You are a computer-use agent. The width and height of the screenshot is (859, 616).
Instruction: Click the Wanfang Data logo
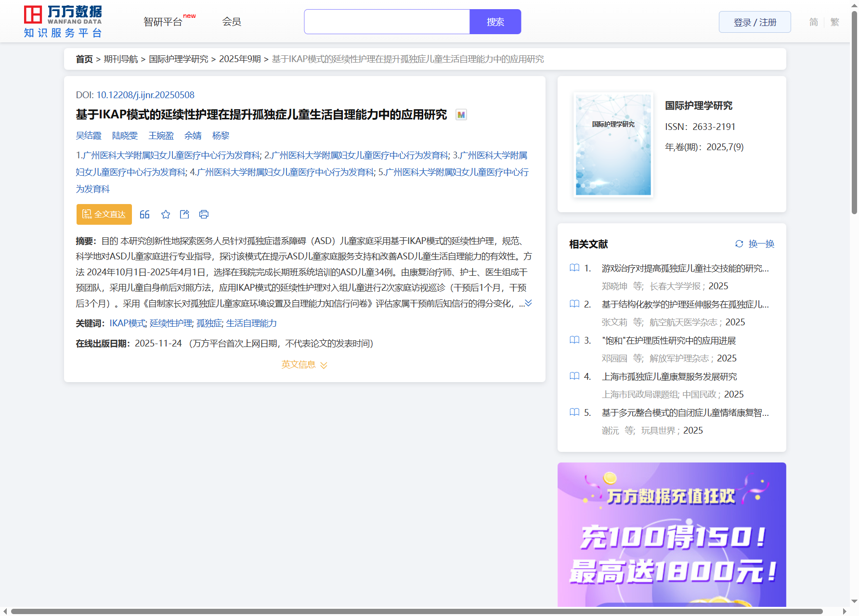tap(63, 22)
